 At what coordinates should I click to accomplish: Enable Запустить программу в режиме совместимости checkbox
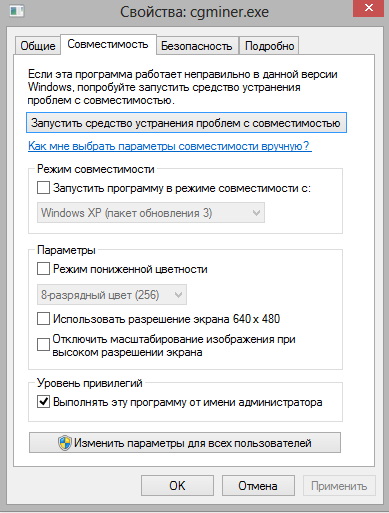click(x=43, y=188)
